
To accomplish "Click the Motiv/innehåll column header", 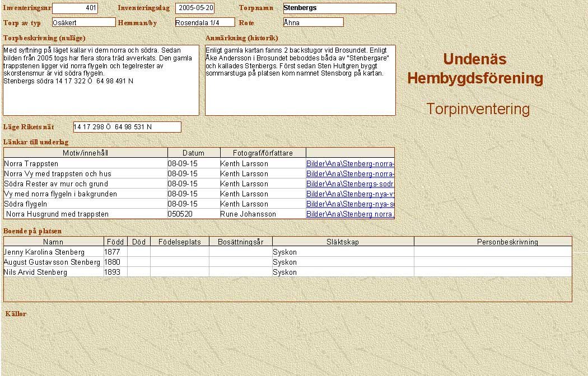I will (85, 153).
